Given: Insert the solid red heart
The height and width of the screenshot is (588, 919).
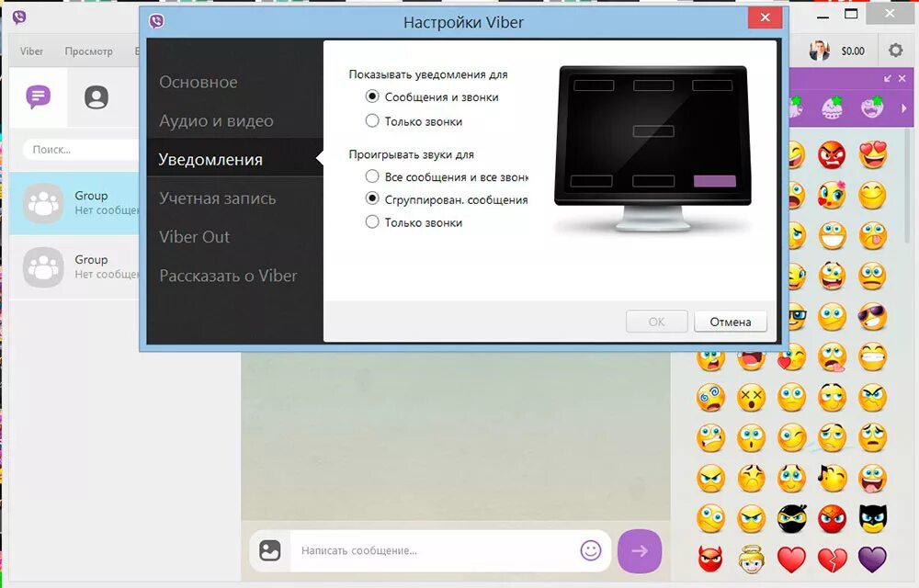Looking at the screenshot, I should click(x=792, y=560).
